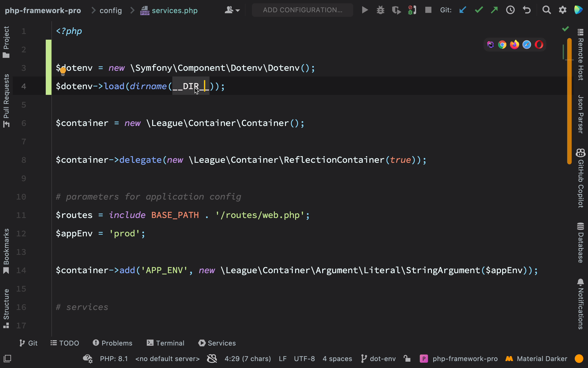Click line number 8 in gutter

[x=23, y=160]
